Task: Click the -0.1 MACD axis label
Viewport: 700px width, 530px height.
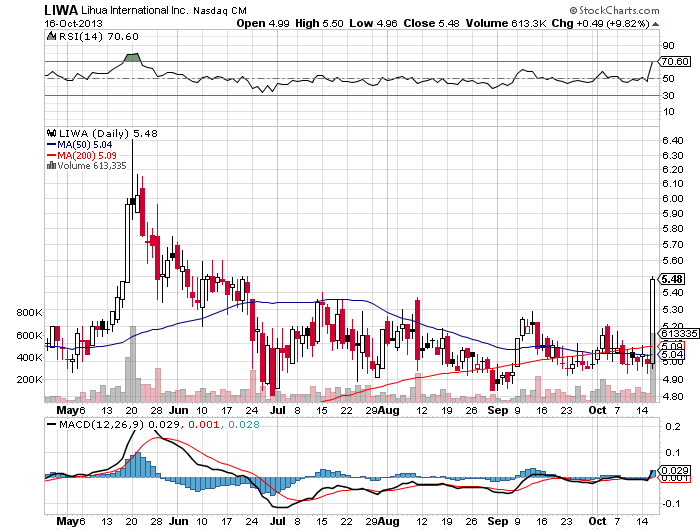Action: tap(671, 503)
